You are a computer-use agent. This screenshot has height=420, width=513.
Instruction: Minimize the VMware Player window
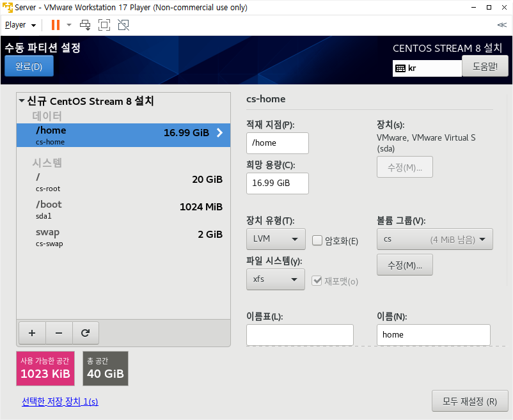click(473, 7)
